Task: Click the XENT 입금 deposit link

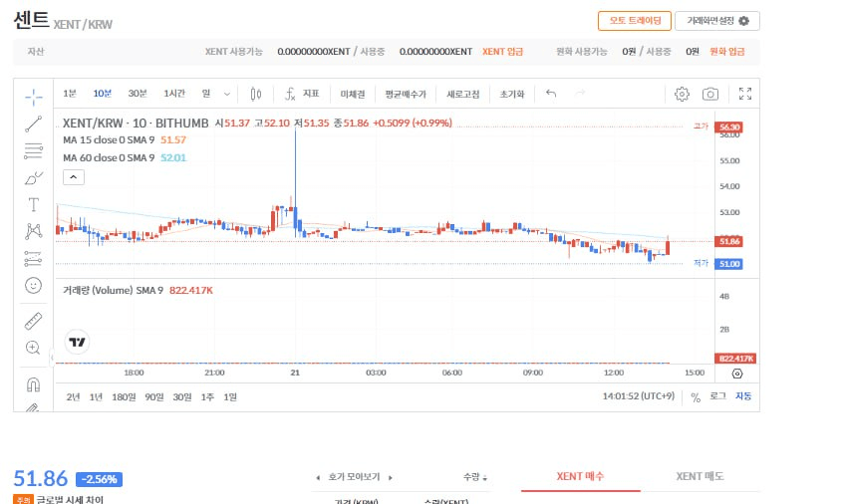Action: tap(502, 52)
